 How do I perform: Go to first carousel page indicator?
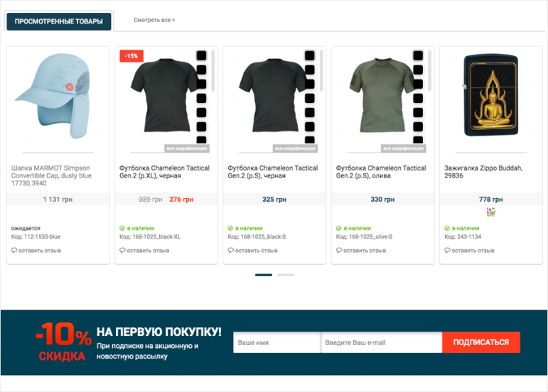point(264,275)
